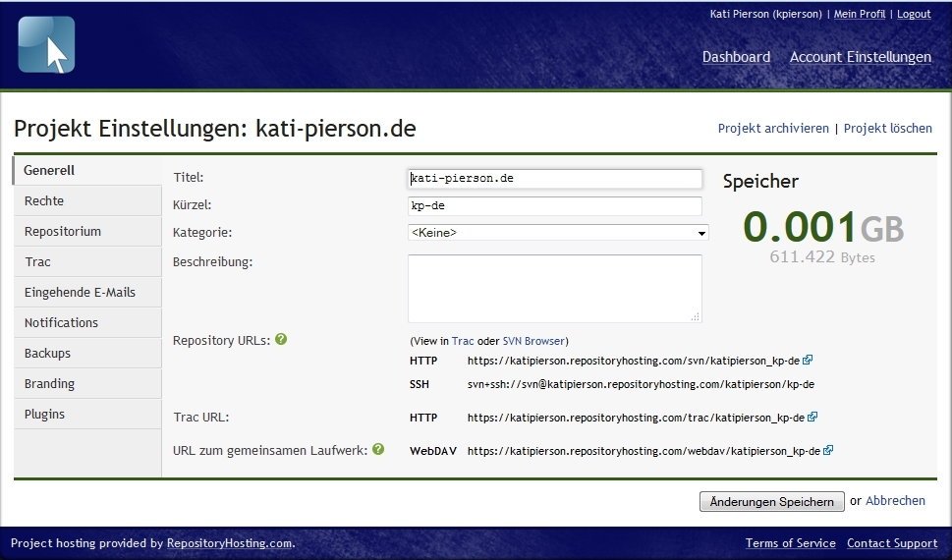This screenshot has width=952, height=560.
Task: Open external link icon for Trac URL
Action: pyautogui.click(x=812, y=417)
